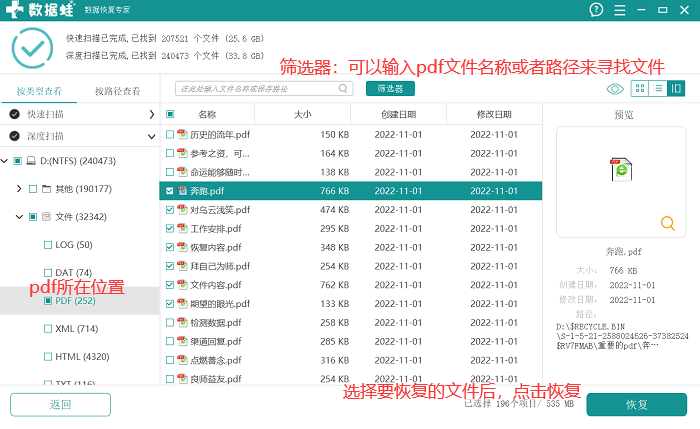
Task: Uncheck the box for 奔跑.pdf
Action: pos(170,191)
